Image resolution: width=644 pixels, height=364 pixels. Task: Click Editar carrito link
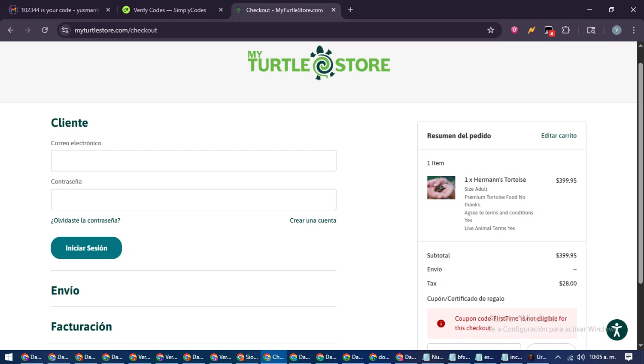(x=559, y=135)
